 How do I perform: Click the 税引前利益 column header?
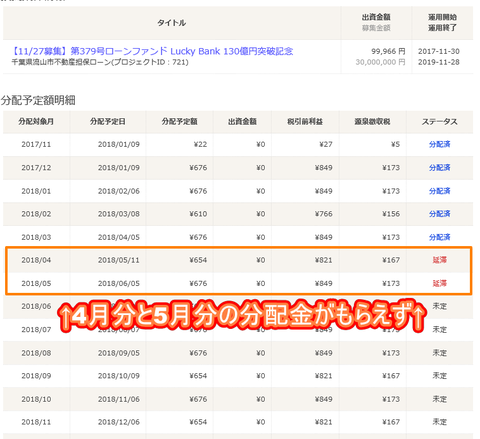[x=305, y=122]
